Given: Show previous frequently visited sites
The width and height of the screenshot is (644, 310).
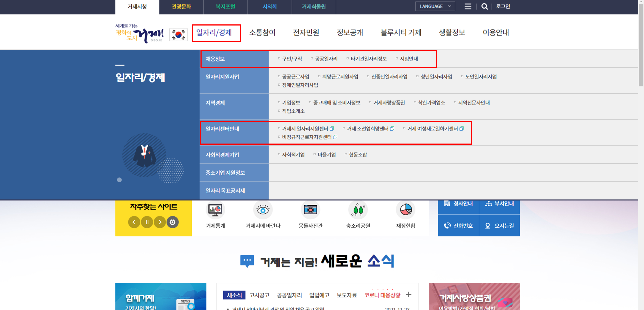Looking at the screenshot, I should click(x=134, y=222).
